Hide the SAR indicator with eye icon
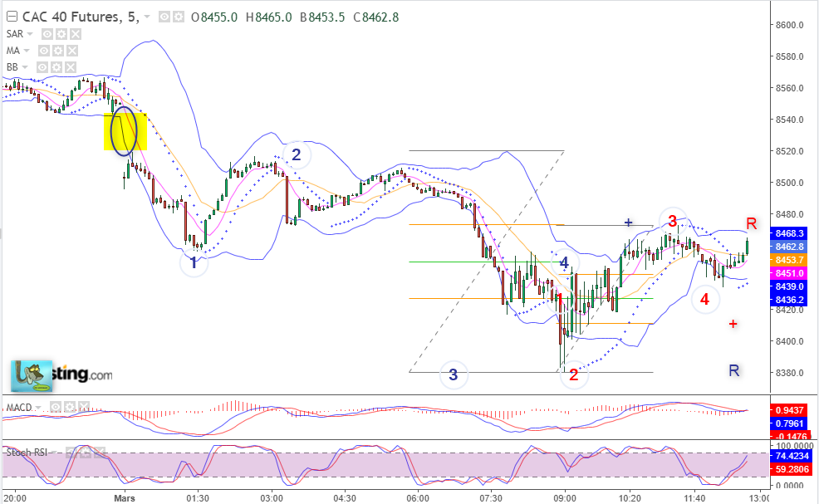The image size is (819, 504). (47, 34)
